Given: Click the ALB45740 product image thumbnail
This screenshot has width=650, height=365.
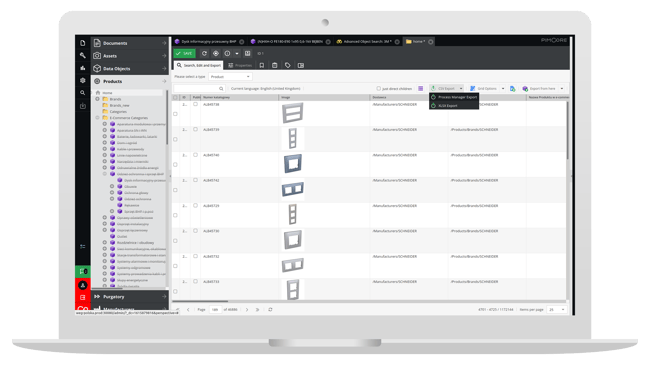Looking at the screenshot, I should pos(293,163).
